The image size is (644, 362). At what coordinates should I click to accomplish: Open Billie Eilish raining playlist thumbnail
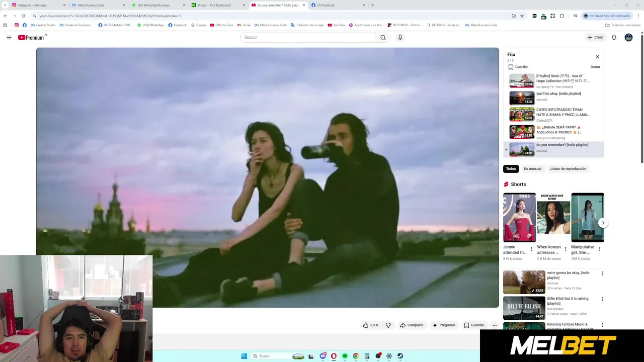[x=524, y=308]
